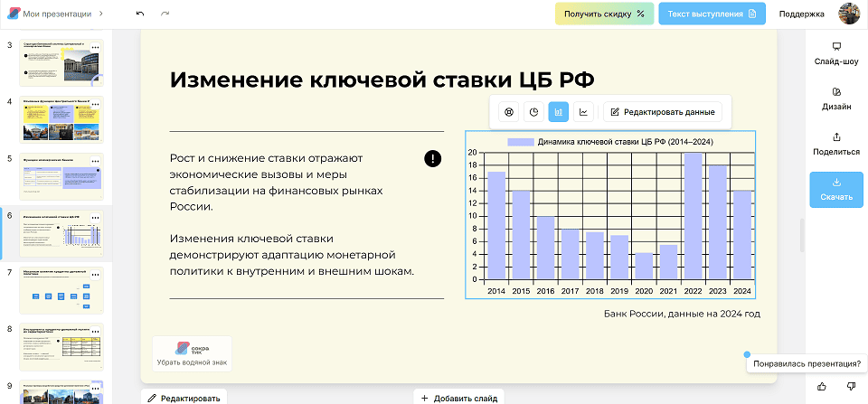The width and height of the screenshot is (868, 404).
Task: Switch chart to line graph type
Action: (583, 112)
